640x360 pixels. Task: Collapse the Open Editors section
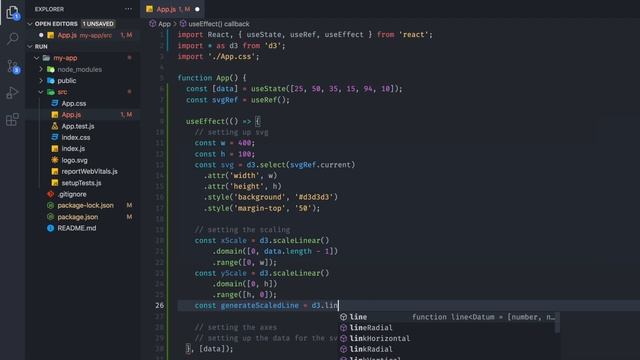(30, 24)
